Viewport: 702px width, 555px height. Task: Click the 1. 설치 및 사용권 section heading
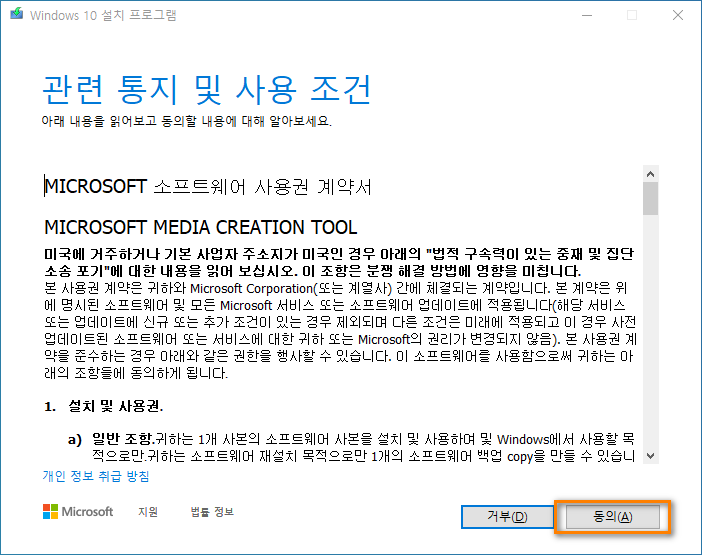tap(103, 406)
